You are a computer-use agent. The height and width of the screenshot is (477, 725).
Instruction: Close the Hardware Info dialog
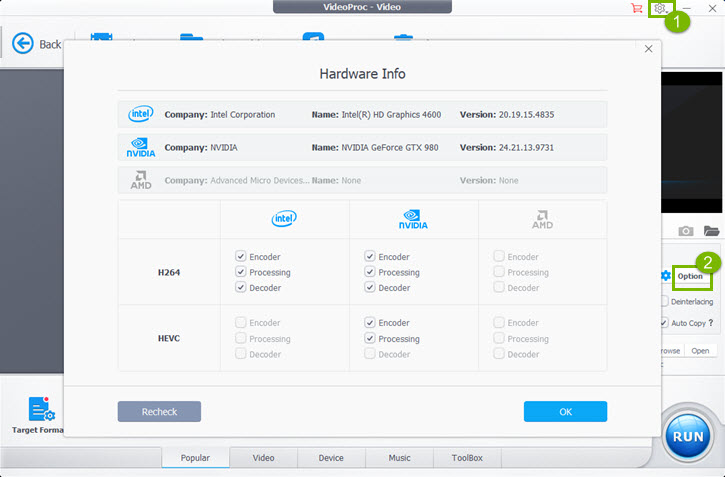(648, 49)
